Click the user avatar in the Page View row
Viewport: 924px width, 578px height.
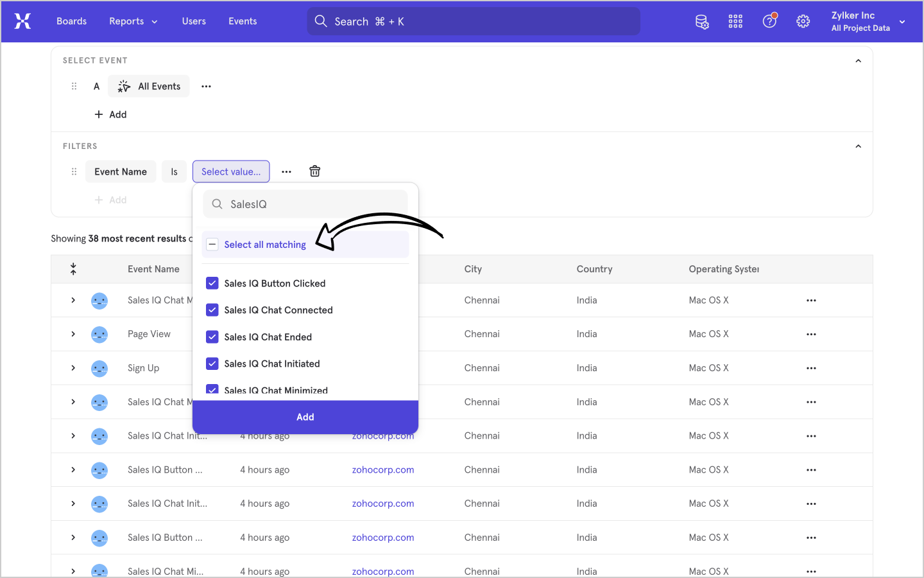click(99, 335)
